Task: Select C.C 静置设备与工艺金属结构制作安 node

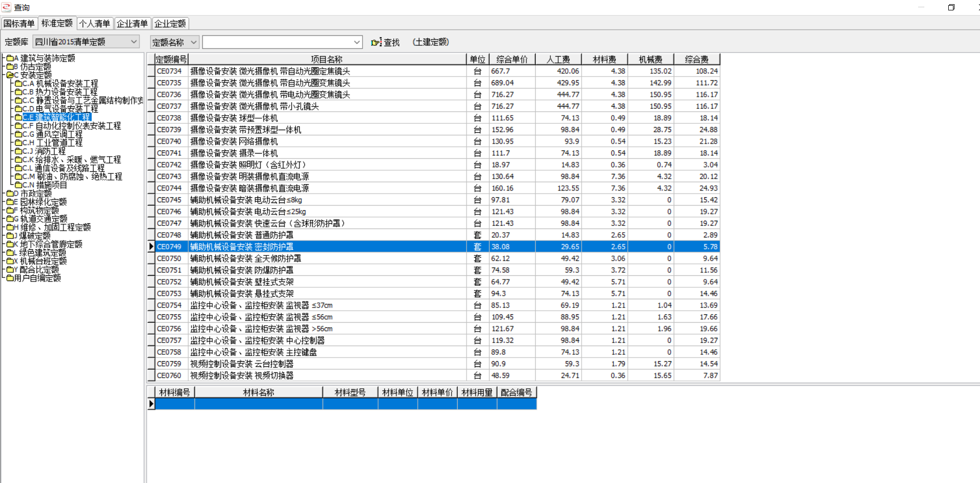Action: 83,100
